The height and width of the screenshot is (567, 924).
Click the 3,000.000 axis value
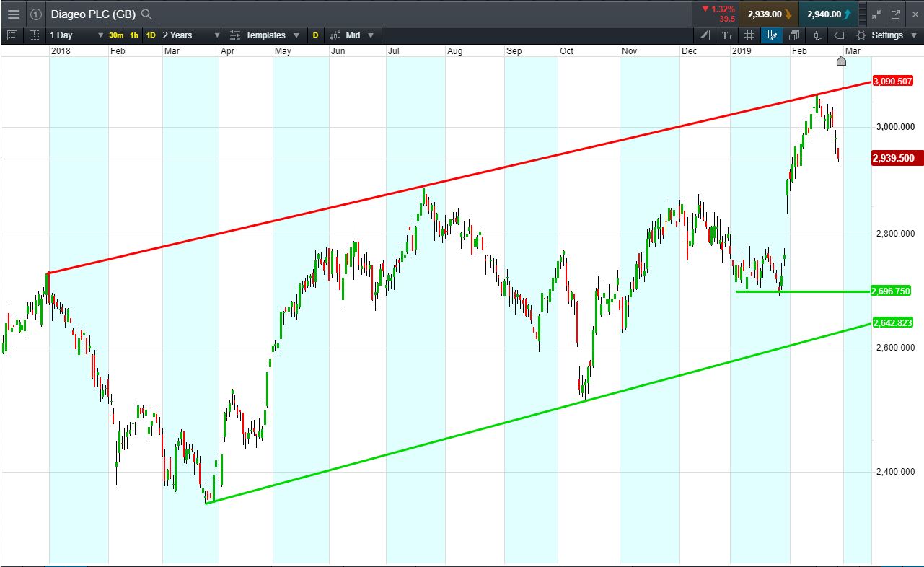click(894, 127)
